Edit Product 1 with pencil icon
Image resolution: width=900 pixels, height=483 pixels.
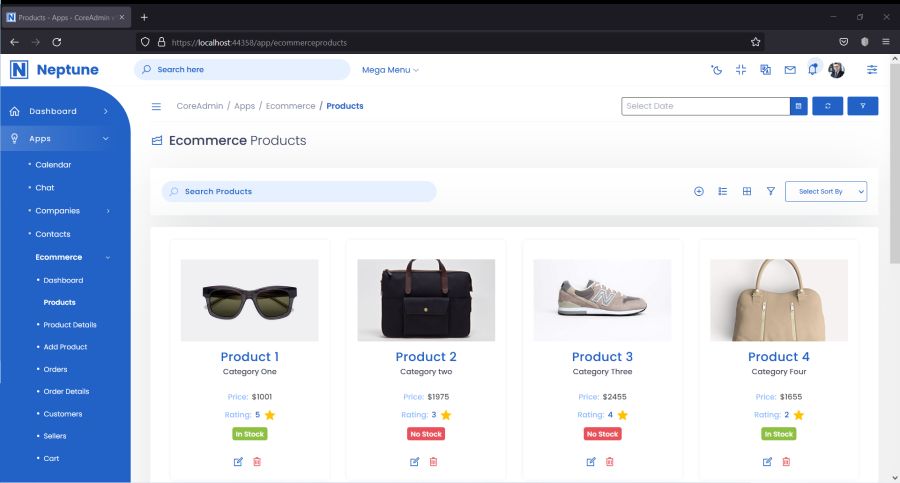pos(238,462)
